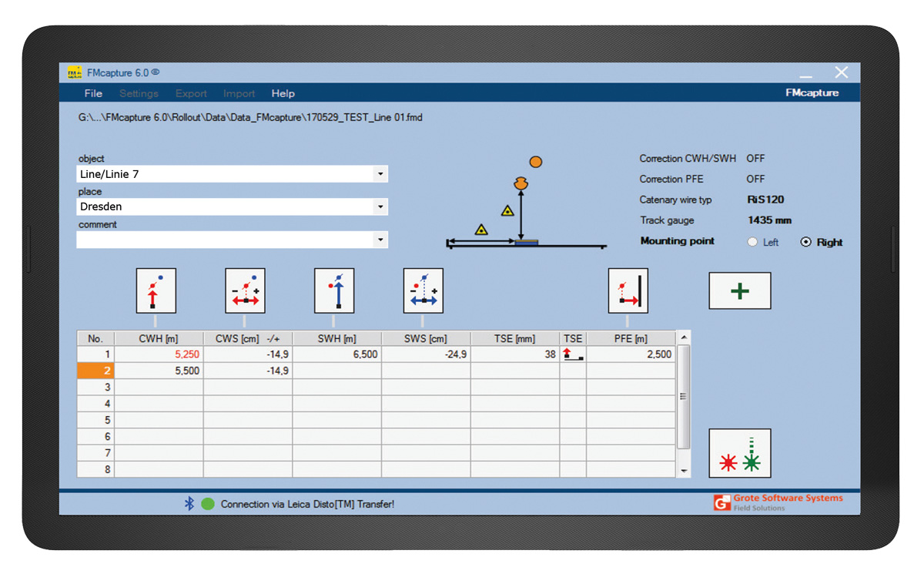Click the Correction PFE OFF value
Viewport: 924px width, 574px height.
(755, 179)
